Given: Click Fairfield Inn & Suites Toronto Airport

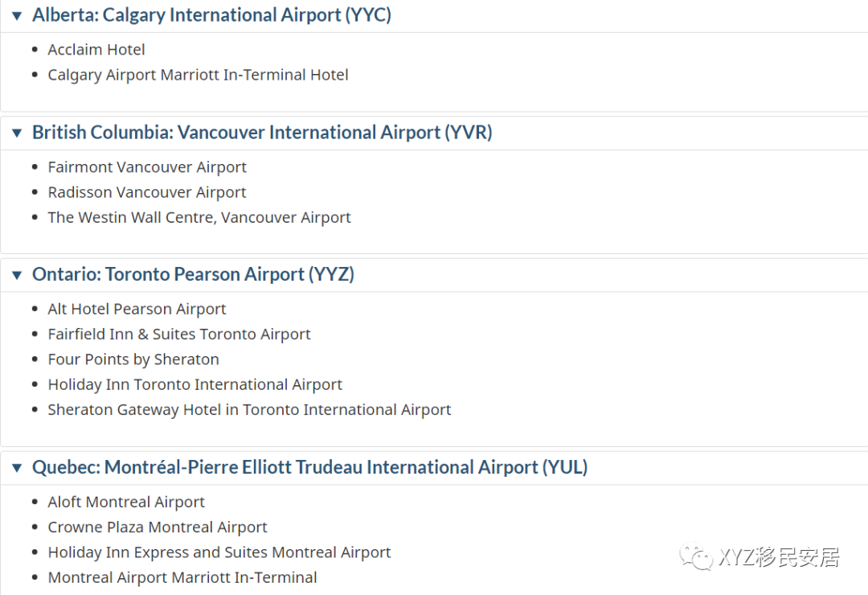Looking at the screenshot, I should (x=179, y=334).
